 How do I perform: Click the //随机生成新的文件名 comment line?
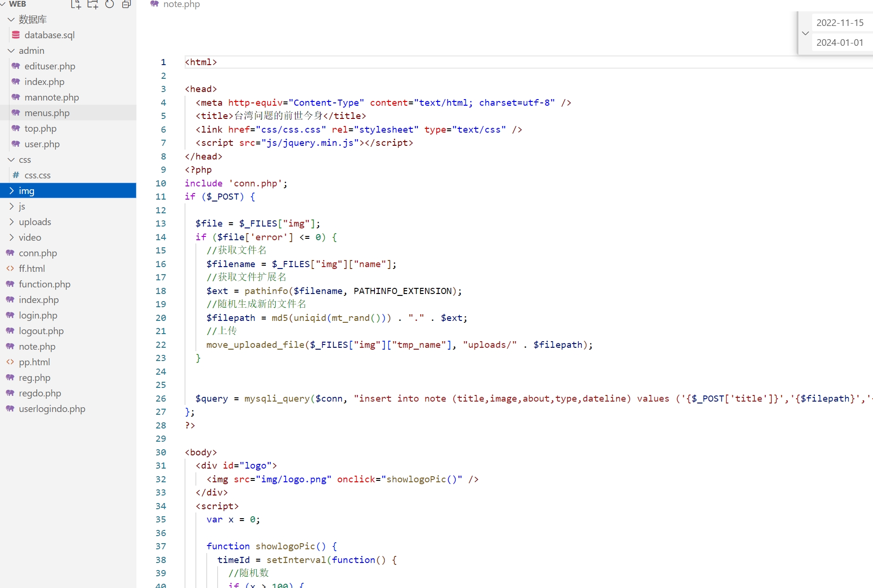tap(256, 304)
